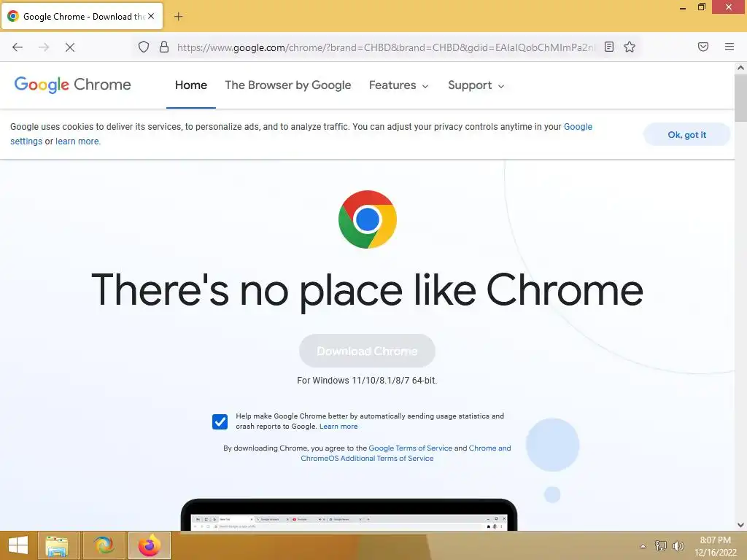
Task: Click the vertical scrollbar thumb
Action: [740, 98]
